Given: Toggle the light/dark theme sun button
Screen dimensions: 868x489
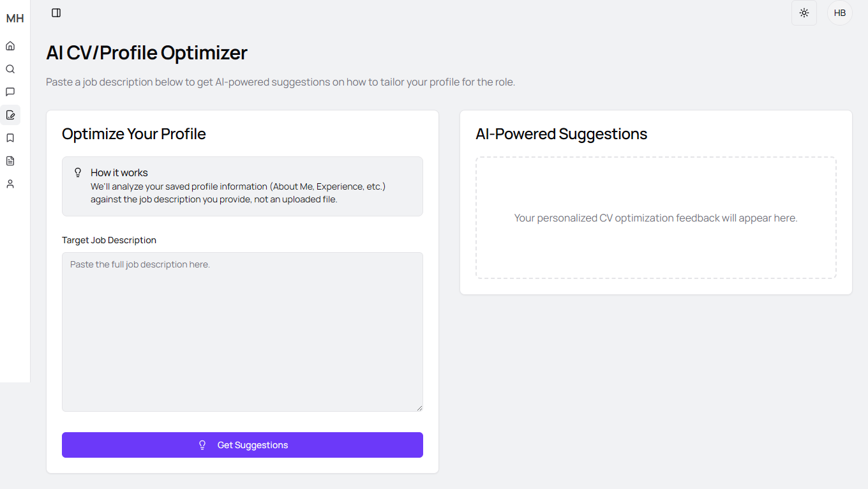Looking at the screenshot, I should (804, 13).
